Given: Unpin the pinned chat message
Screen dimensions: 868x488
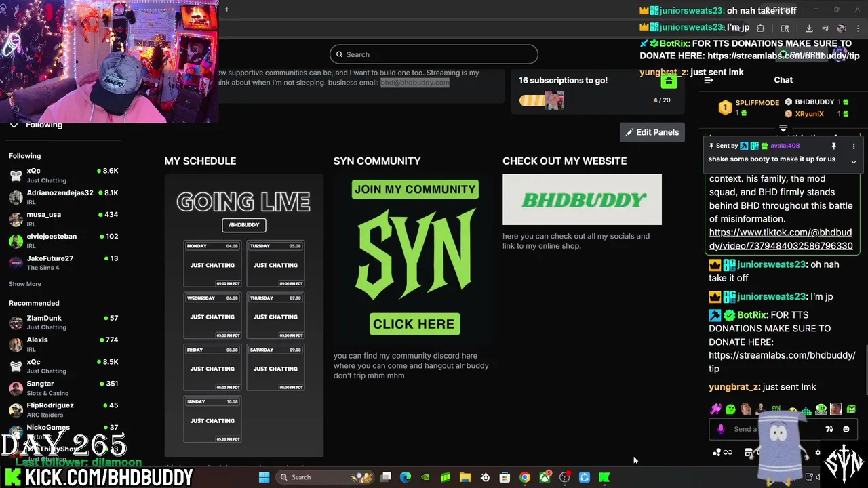Looking at the screenshot, I should coord(834,146).
